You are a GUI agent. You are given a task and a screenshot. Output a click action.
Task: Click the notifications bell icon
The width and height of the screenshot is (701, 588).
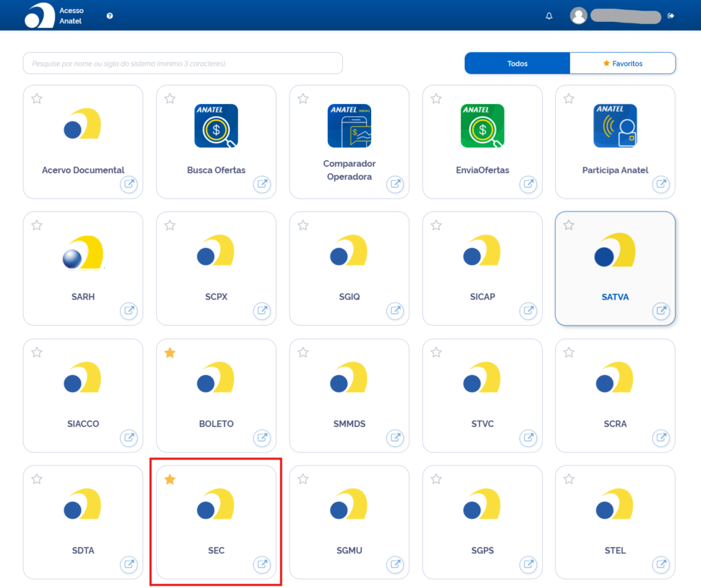[549, 16]
